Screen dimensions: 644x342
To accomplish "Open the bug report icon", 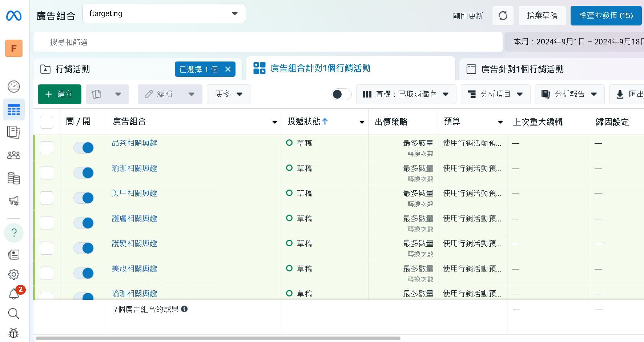I will pyautogui.click(x=14, y=333).
